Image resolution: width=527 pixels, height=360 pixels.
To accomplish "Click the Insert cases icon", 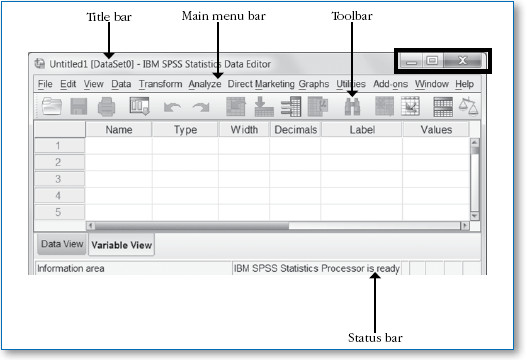I will click(384, 107).
